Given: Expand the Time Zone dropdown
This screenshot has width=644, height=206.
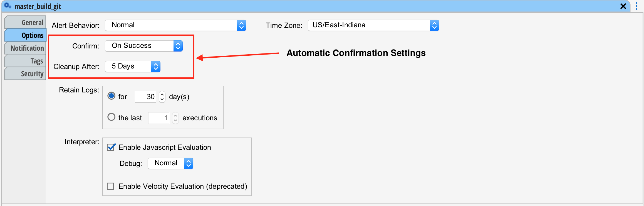Looking at the screenshot, I should pos(373,25).
